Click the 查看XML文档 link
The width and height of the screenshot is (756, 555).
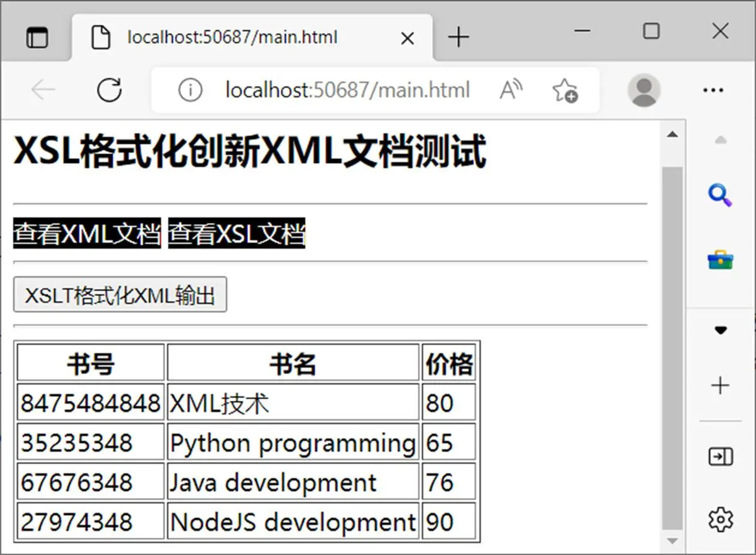[87, 233]
